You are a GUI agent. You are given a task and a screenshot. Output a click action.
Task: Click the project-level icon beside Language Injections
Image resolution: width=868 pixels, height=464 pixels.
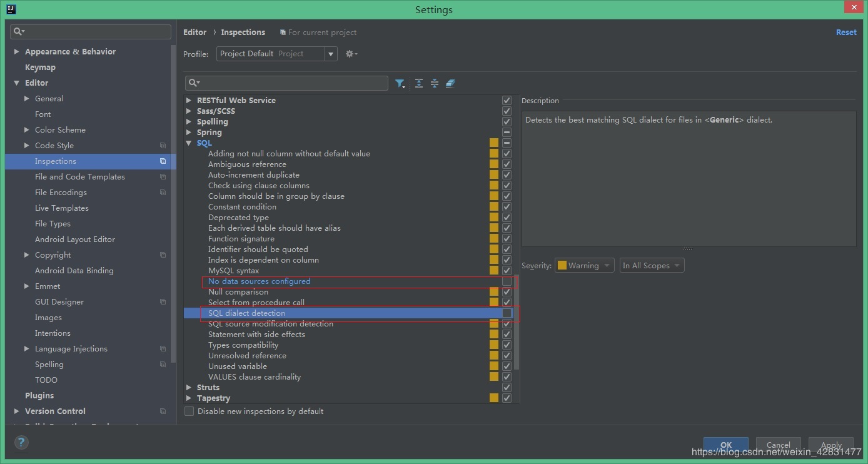coord(163,349)
